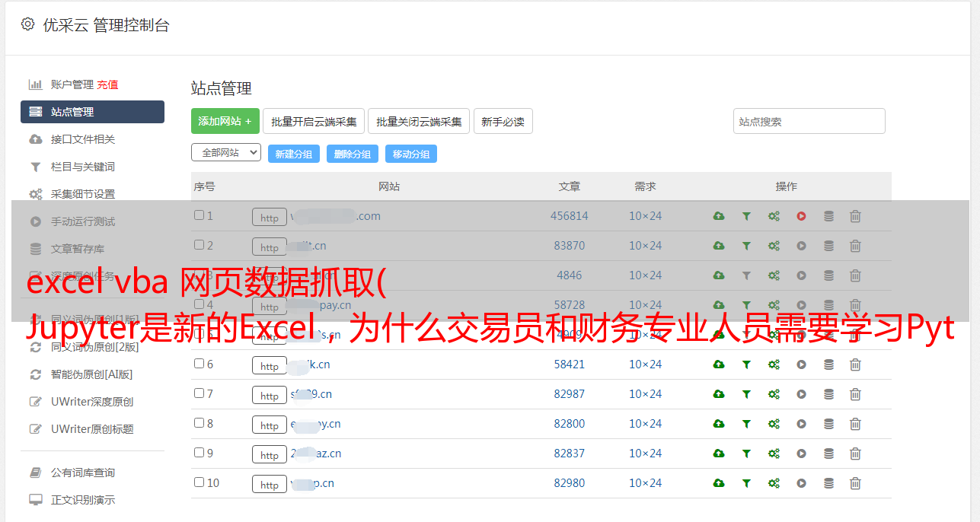Open 账户管理 in the sidebar

tap(72, 84)
